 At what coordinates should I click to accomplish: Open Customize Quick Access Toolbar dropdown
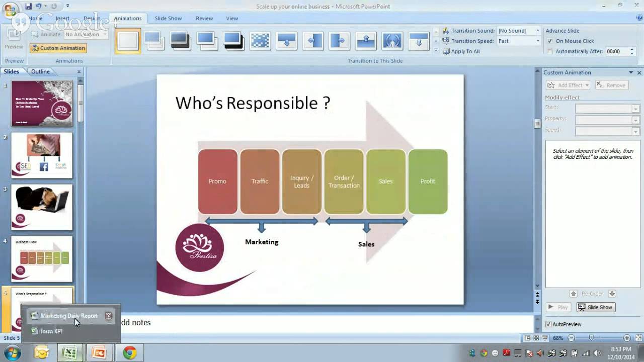(x=68, y=6)
